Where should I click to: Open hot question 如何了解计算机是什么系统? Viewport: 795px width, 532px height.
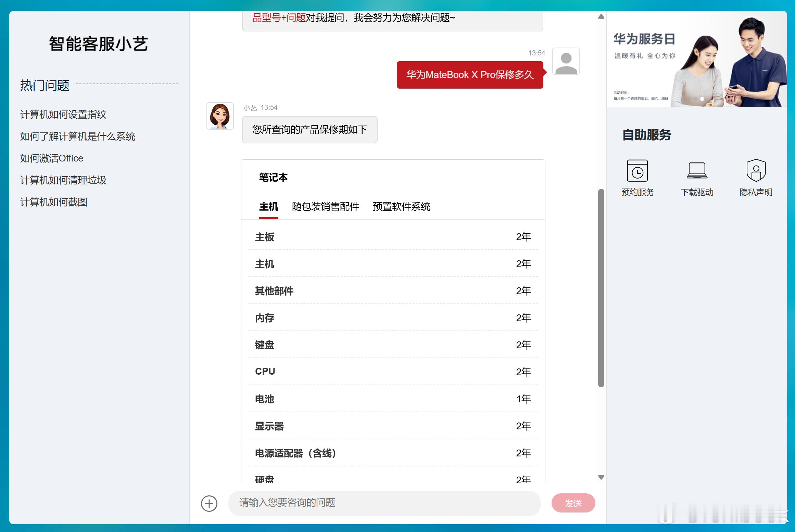(x=78, y=136)
